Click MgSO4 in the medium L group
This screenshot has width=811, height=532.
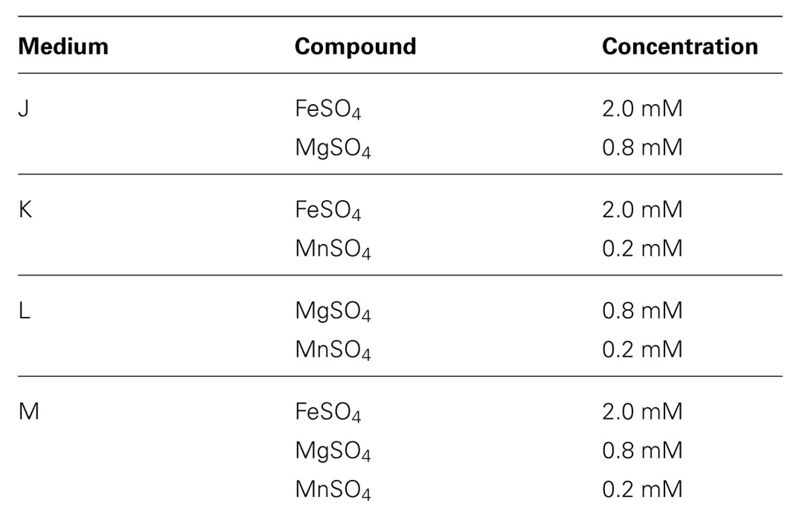[x=333, y=312]
